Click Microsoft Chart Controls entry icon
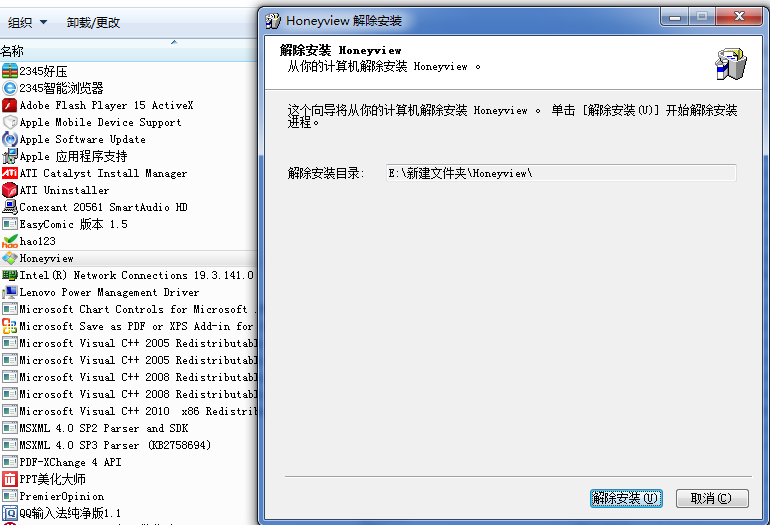The height and width of the screenshot is (525, 770). (x=9, y=309)
